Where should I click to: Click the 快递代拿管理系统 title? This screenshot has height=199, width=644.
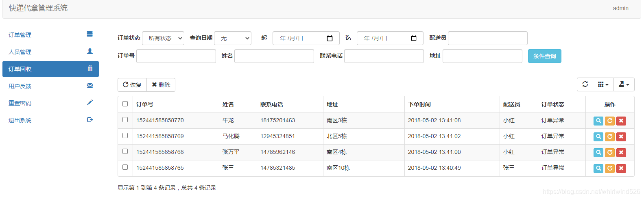click(x=38, y=8)
